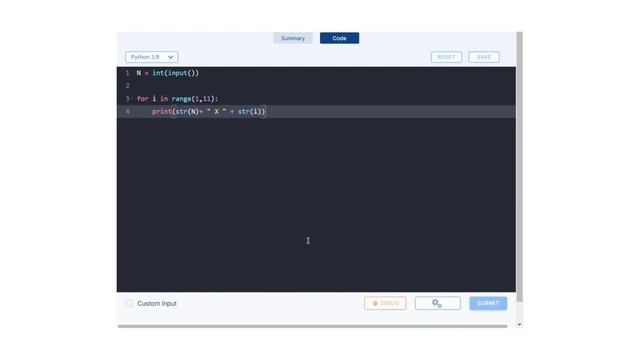Select the Code tab
Screen dimensions: 640x360
(339, 38)
